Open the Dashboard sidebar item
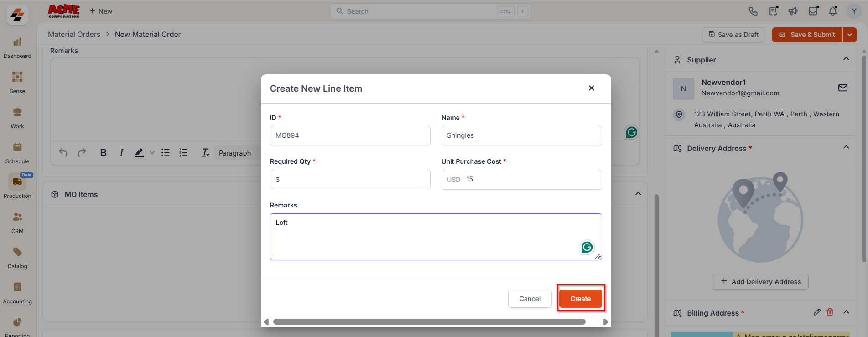 click(x=17, y=47)
